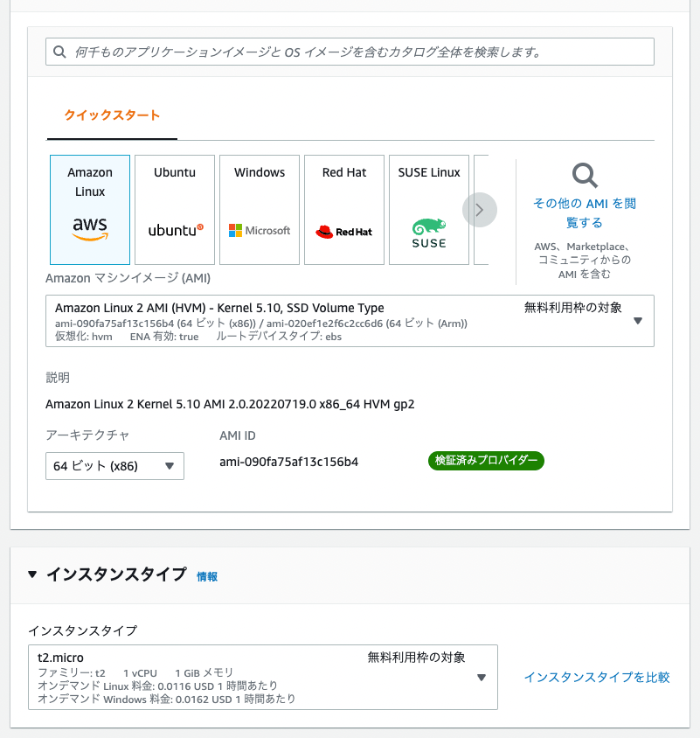
Task: Select the Windows AMI card
Action: pos(260,210)
